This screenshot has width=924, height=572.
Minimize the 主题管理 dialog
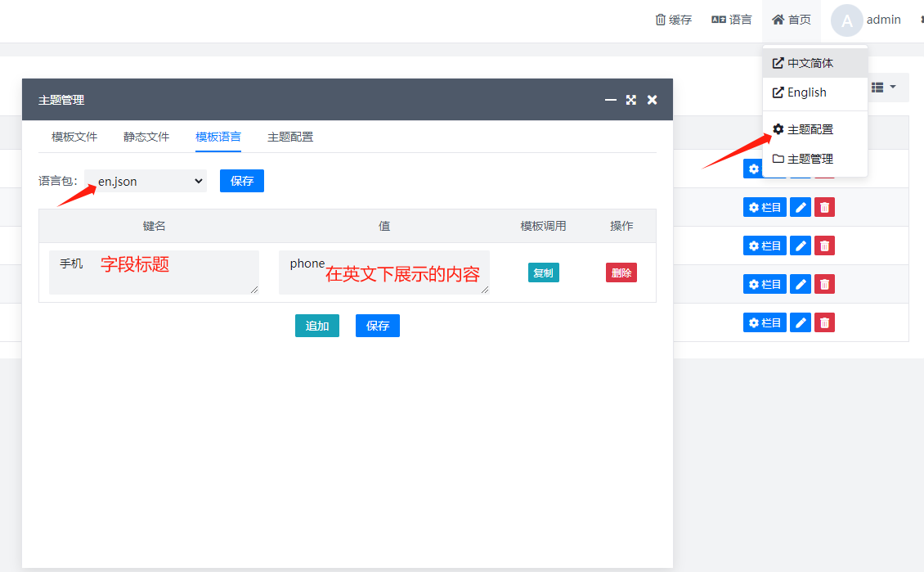click(x=611, y=100)
